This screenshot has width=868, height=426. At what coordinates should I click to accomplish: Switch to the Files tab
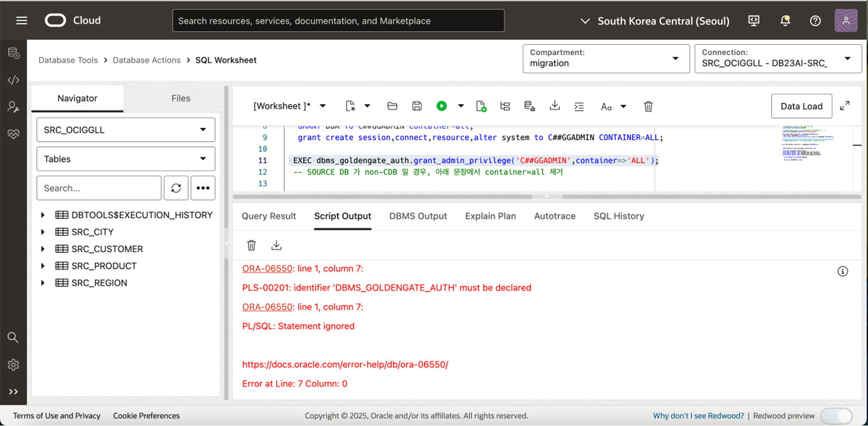click(x=181, y=98)
